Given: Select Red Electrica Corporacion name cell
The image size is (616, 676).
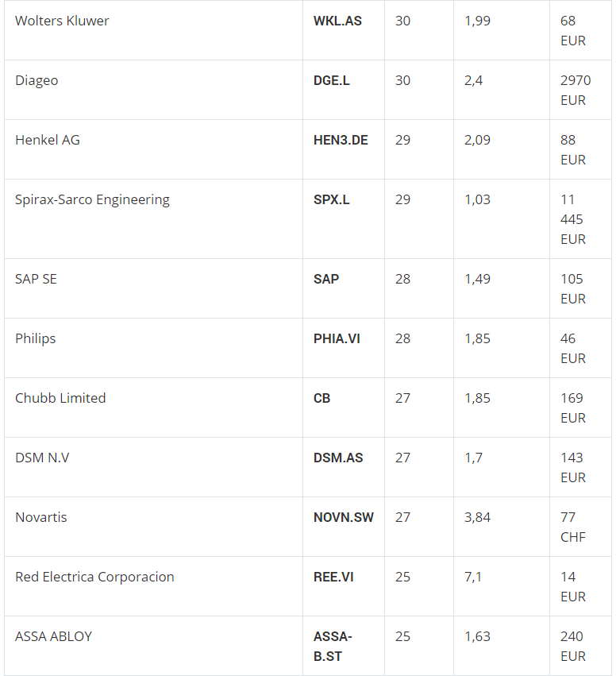Looking at the screenshot, I should point(153,586).
